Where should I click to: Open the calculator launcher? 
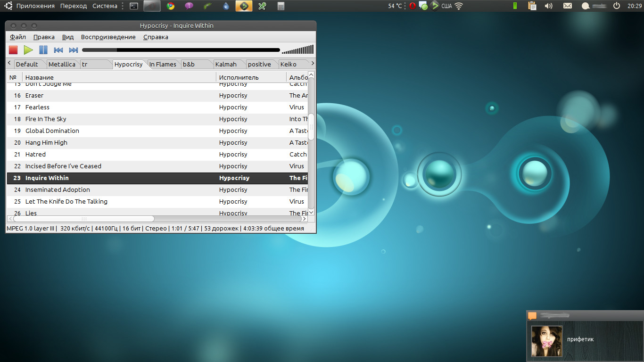point(281,6)
